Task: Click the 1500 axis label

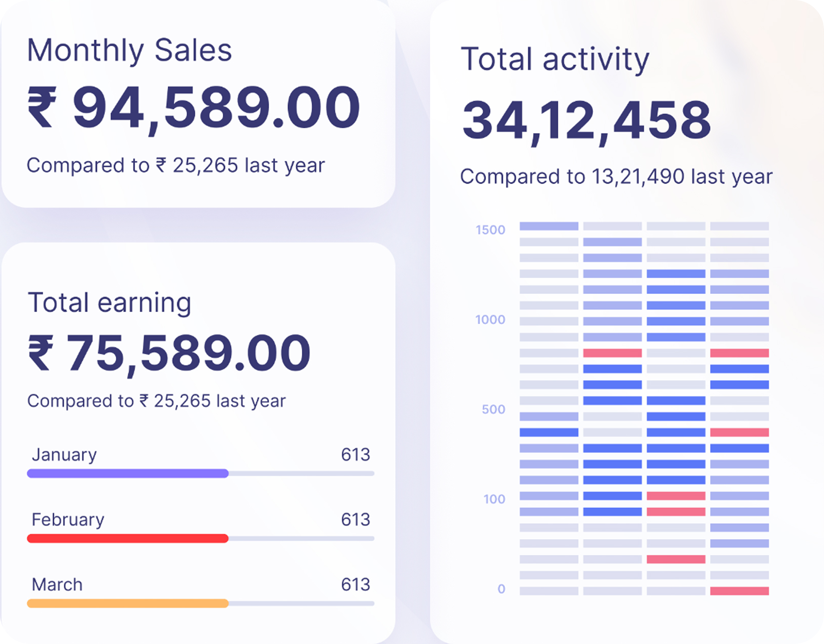Action: click(x=490, y=230)
